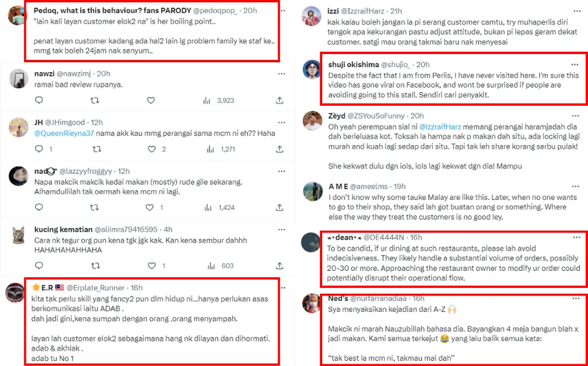Reply to nawzi's bad review tweet
This screenshot has width=588, height=366.
pyautogui.click(x=39, y=100)
